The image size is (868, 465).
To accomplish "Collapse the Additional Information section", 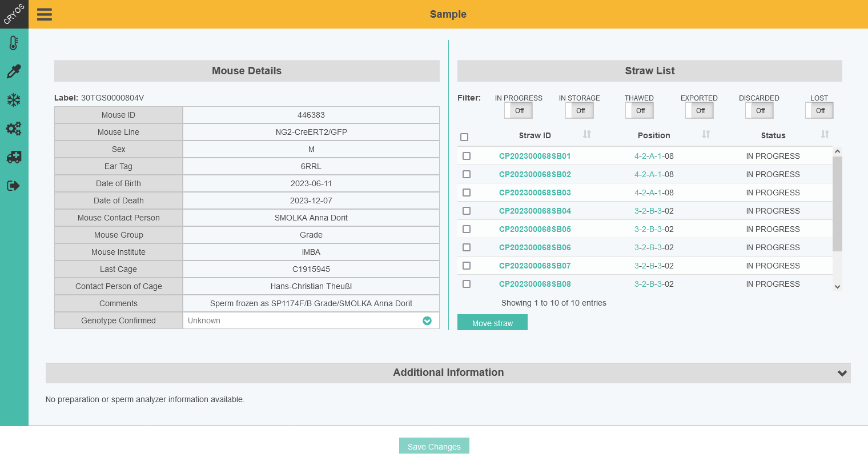I will [841, 372].
